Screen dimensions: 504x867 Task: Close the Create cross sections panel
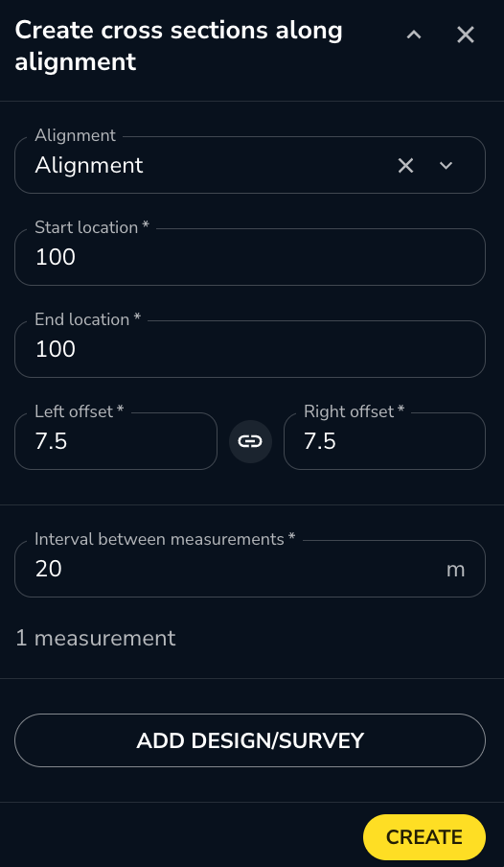point(466,35)
